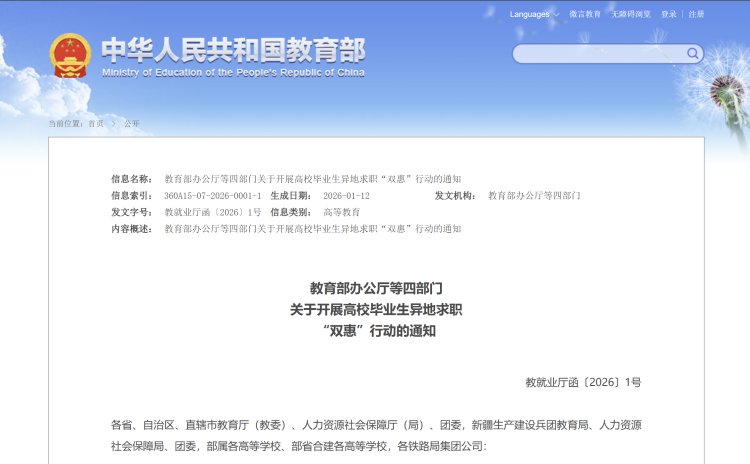Click the 登录 login link
The image size is (750, 464).
tap(669, 14)
